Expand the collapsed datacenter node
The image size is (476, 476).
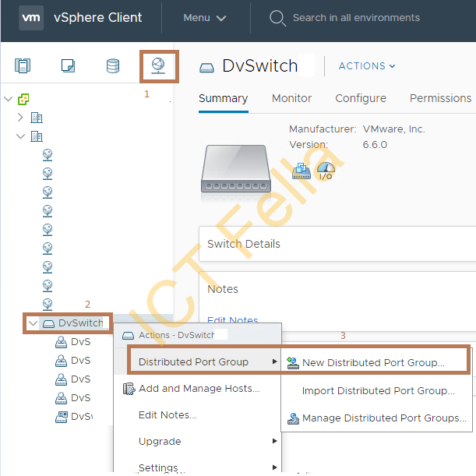coord(20,117)
